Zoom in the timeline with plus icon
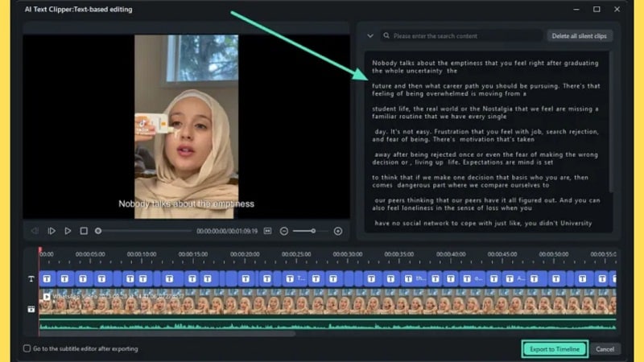Screen dimensions: 644x362 click(338, 231)
